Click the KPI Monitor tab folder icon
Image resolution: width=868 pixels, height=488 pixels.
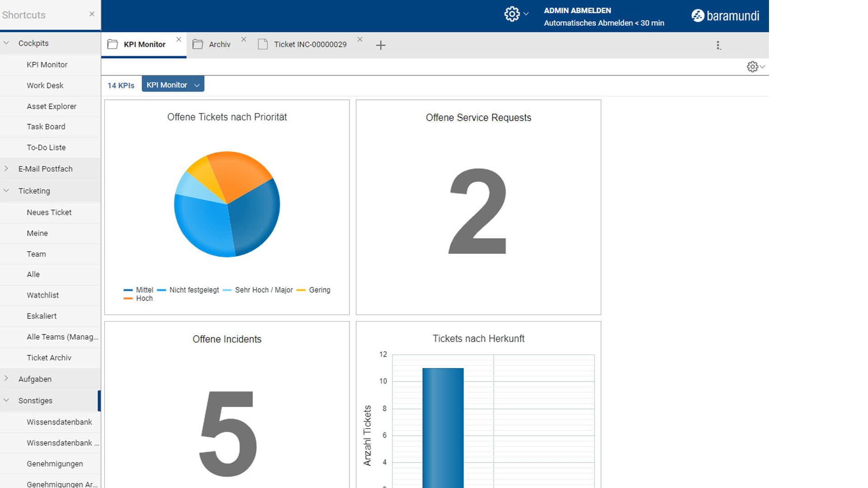pos(113,44)
